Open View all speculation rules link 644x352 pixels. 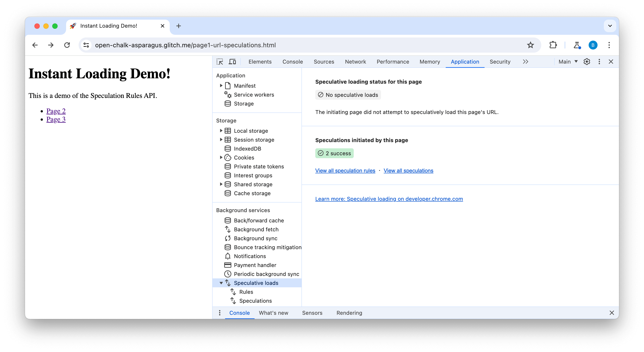[345, 170]
